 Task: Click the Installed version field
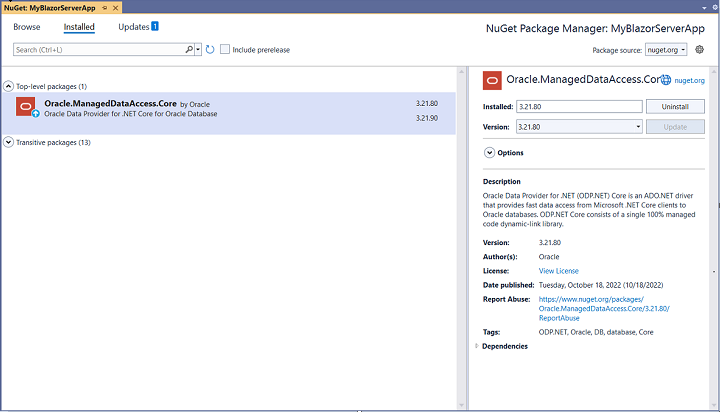[579, 107]
